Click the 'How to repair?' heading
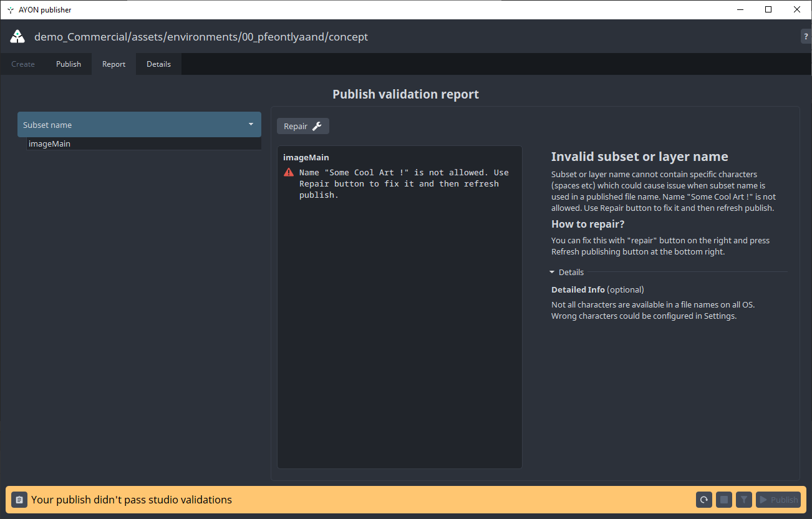812x519 pixels. pos(588,224)
